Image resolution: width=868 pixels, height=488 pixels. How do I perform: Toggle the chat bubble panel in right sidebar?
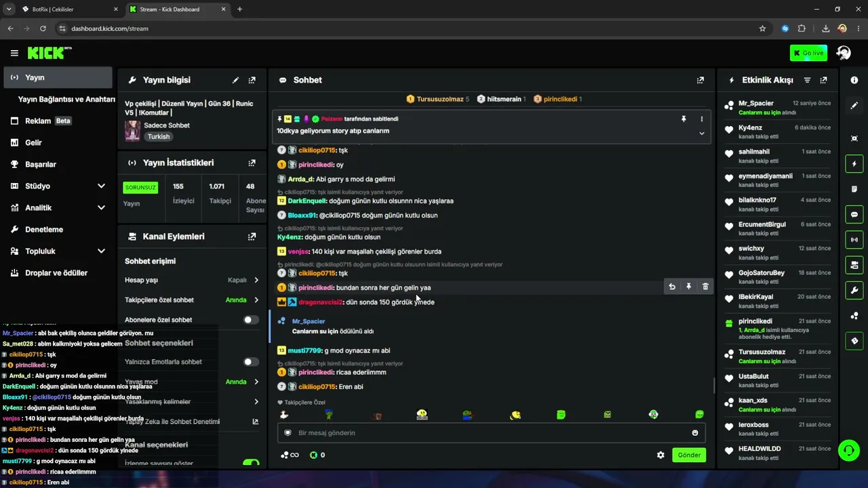[x=854, y=214]
